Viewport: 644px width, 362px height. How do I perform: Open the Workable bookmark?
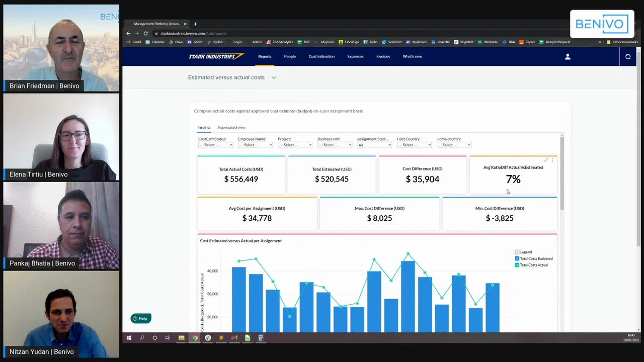[488, 42]
